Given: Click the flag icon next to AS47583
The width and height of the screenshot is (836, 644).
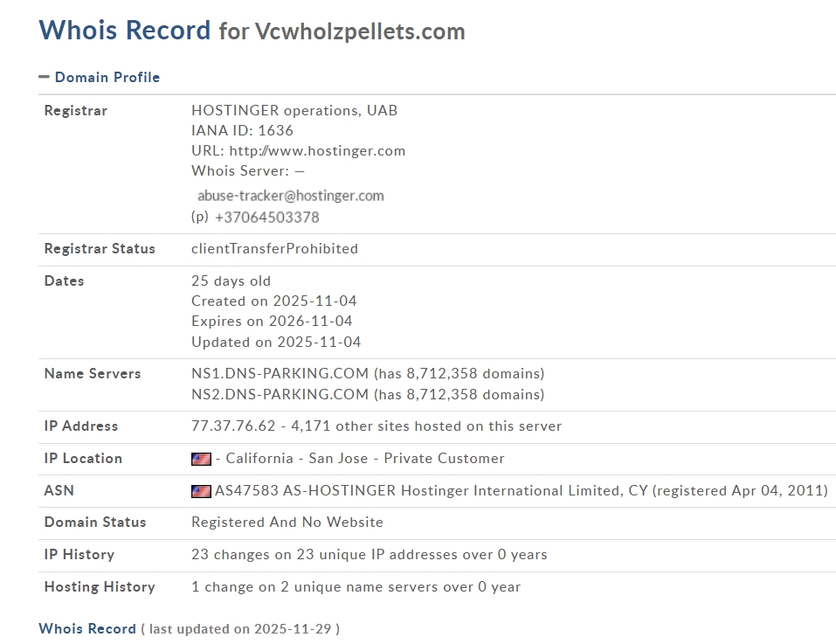Looking at the screenshot, I should [201, 491].
